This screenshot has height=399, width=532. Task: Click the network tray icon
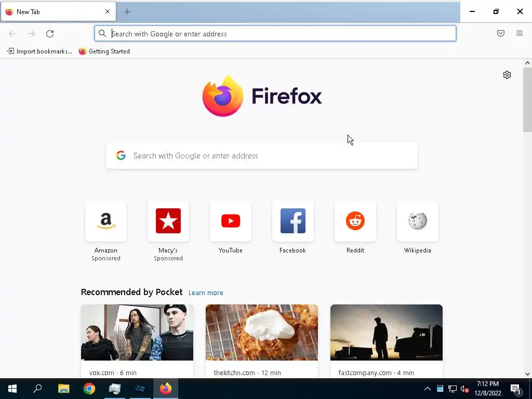pos(453,389)
